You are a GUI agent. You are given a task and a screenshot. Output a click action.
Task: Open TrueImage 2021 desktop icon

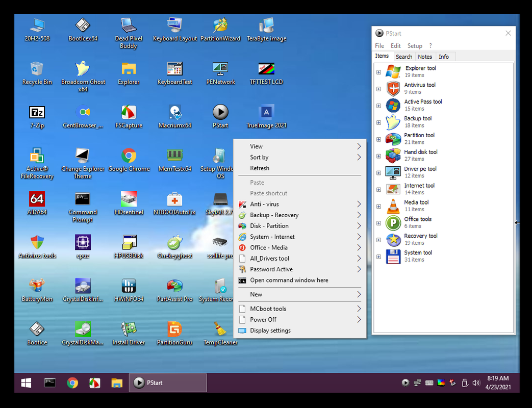click(x=266, y=116)
